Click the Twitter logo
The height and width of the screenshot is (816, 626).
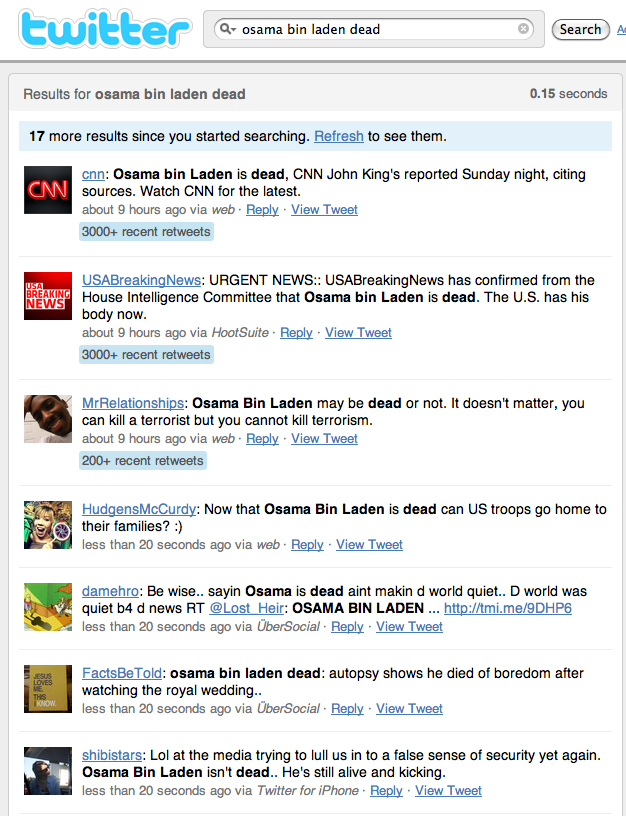click(x=105, y=29)
